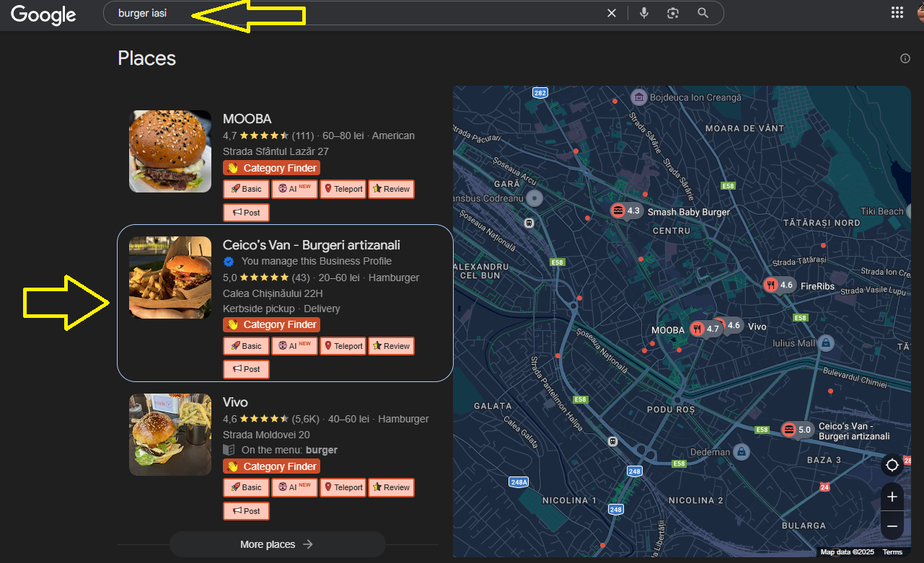This screenshot has width=924, height=563.
Task: Click the 'Kerbside pickup · Delivery' text
Action: click(x=281, y=309)
